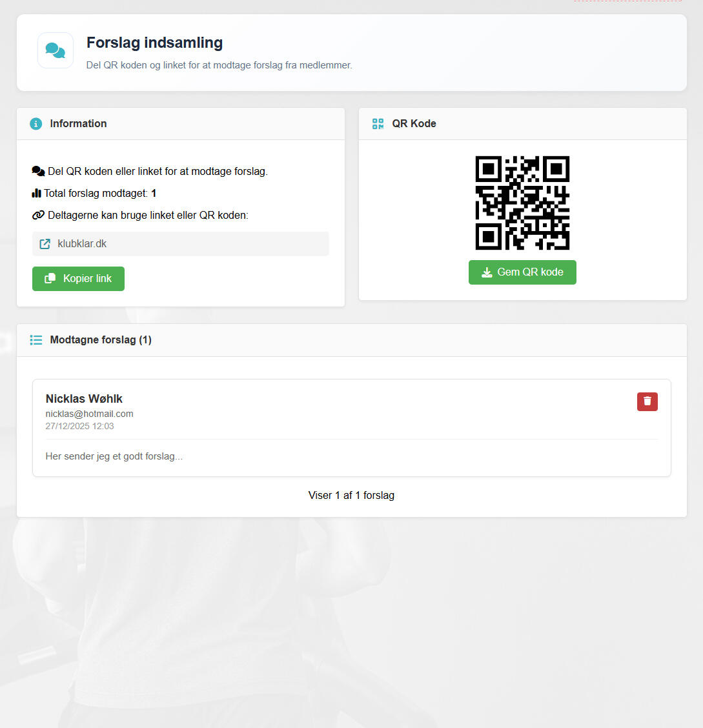
Task: Click the copy icon inside Kopier link button
Action: coord(50,279)
